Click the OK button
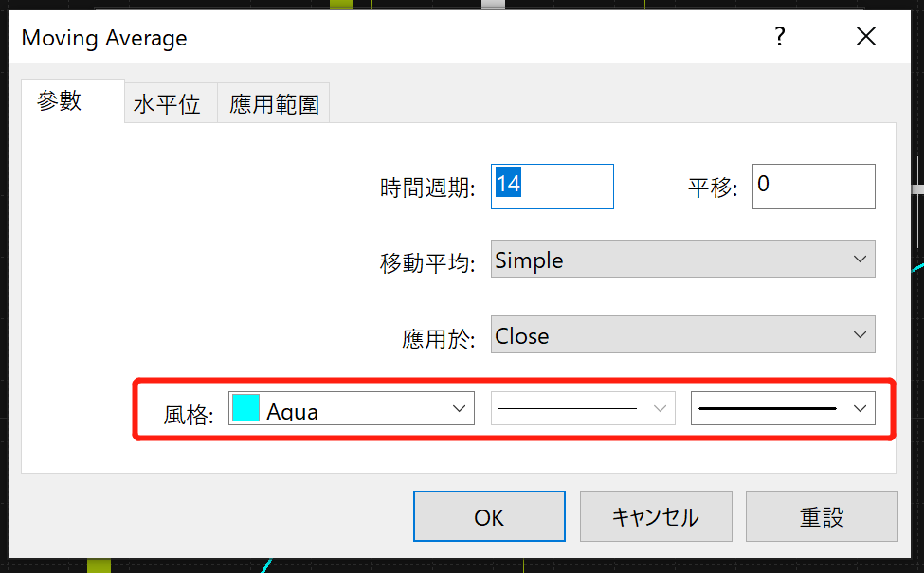This screenshot has height=573, width=924. coord(489,516)
